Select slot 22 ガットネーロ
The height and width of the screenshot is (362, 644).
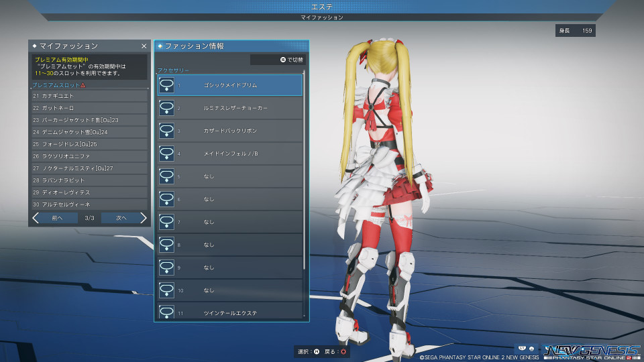click(x=89, y=108)
